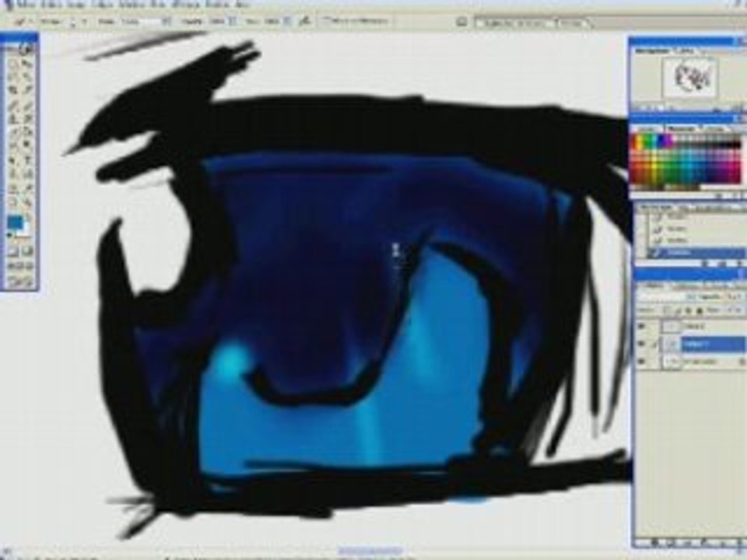Select the History Brush tool
The width and height of the screenshot is (747, 560).
pyautogui.click(x=26, y=118)
